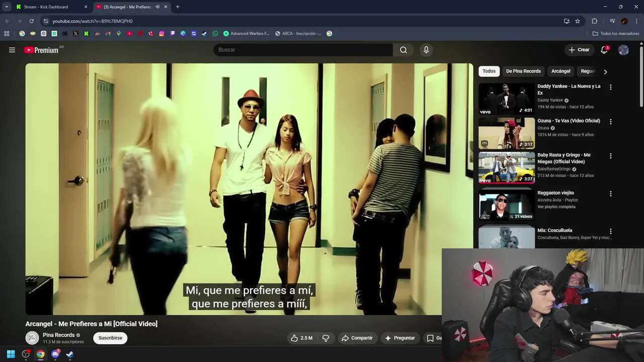Select the De Pina Records chip
Image resolution: width=644 pixels, height=362 pixels.
tap(523, 71)
